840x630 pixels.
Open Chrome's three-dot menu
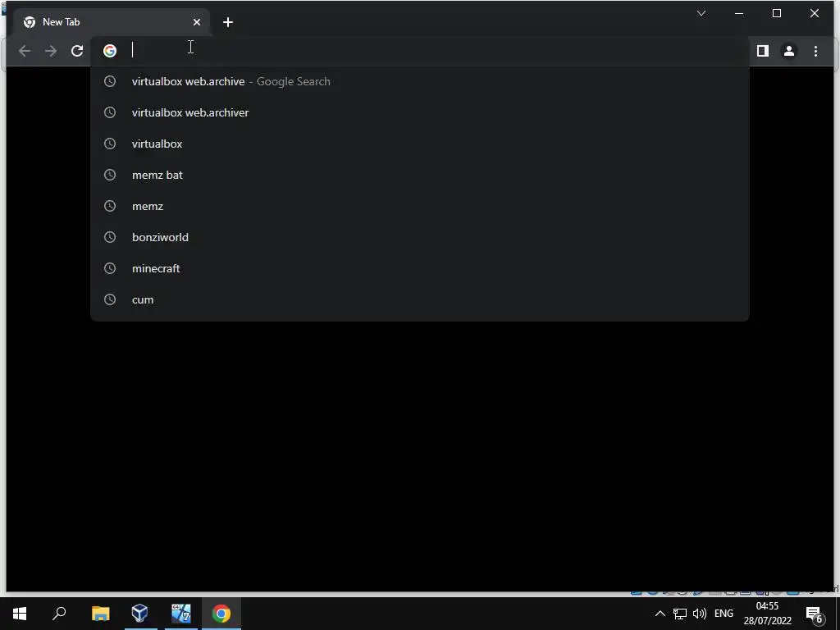pyautogui.click(x=815, y=51)
